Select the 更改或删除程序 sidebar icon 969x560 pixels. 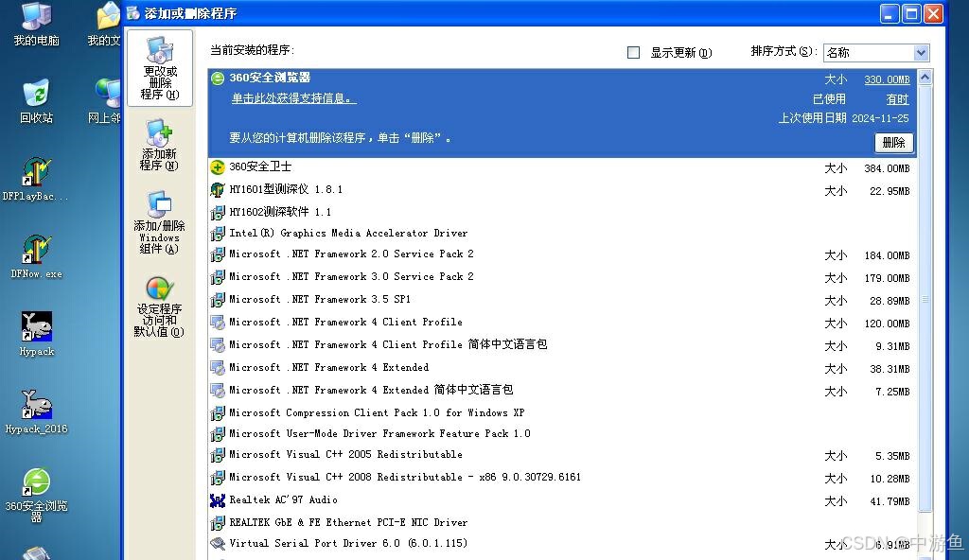pyautogui.click(x=160, y=68)
